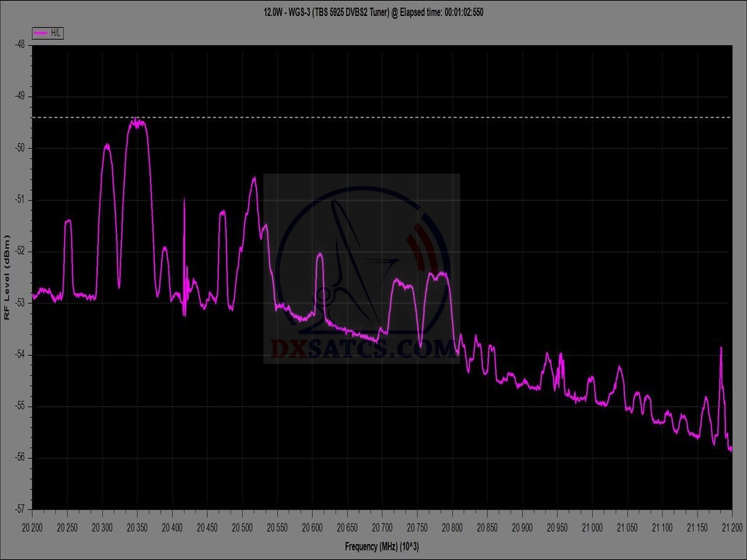Click the signal peak near 20 250 MHz
This screenshot has height=560, width=747.
[68, 221]
